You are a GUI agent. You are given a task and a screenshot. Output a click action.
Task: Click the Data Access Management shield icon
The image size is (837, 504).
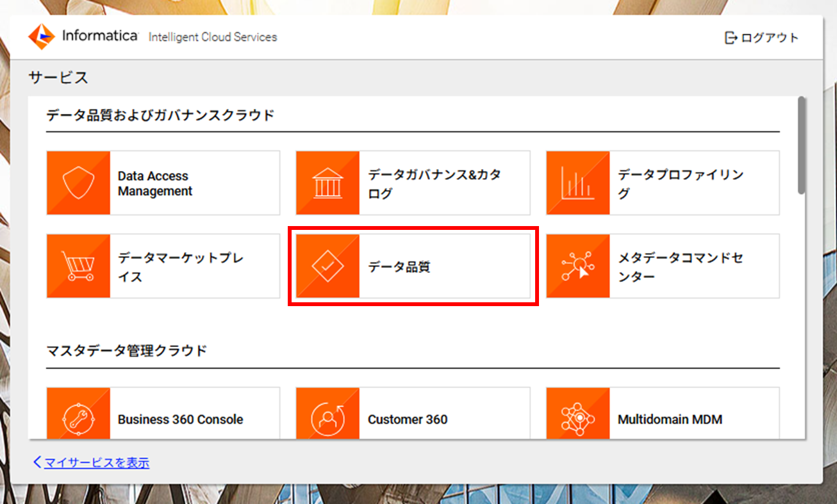78,183
